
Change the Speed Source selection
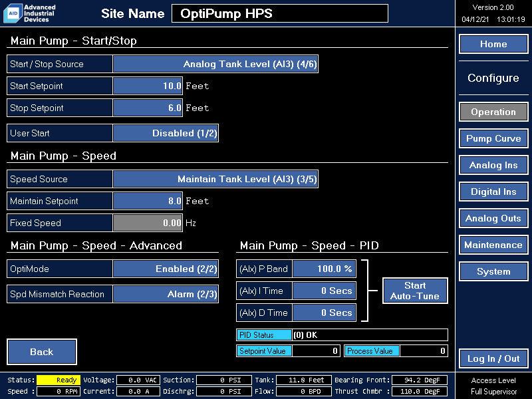coord(215,179)
